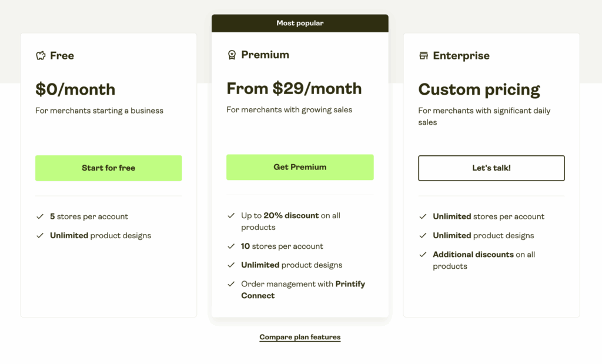602x364 pixels.
Task: Click the Enterprise plan title
Action: [x=461, y=56]
